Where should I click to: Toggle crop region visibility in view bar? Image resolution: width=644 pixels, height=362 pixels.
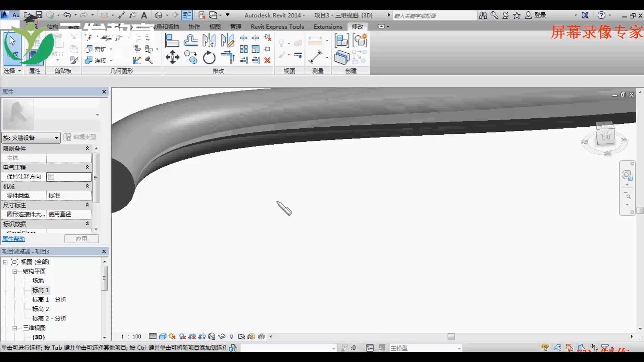point(202,337)
